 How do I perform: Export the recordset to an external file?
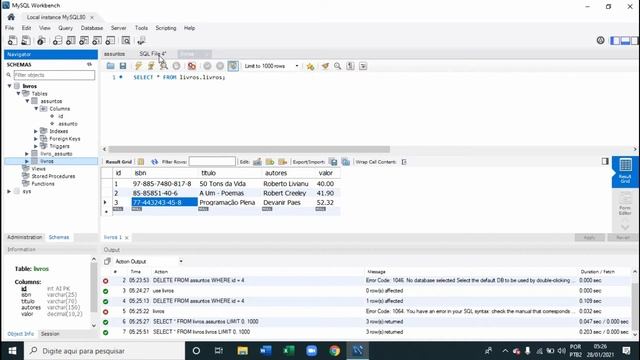333,162
